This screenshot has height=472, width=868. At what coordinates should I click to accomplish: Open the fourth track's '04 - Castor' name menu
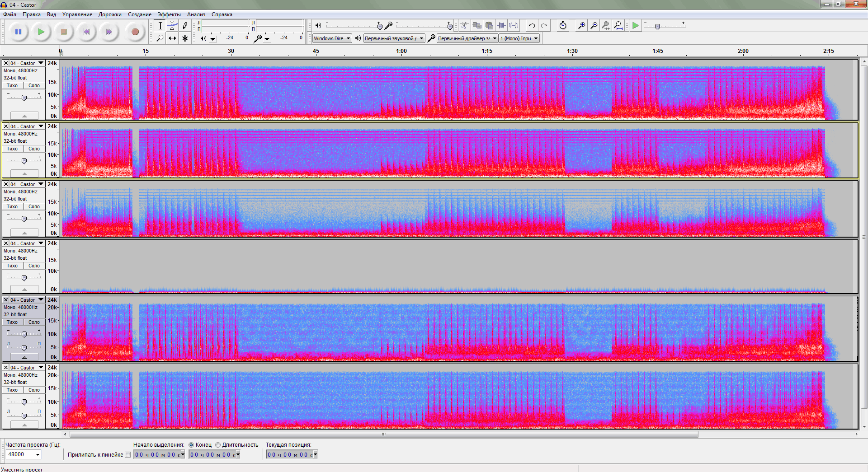pos(27,243)
